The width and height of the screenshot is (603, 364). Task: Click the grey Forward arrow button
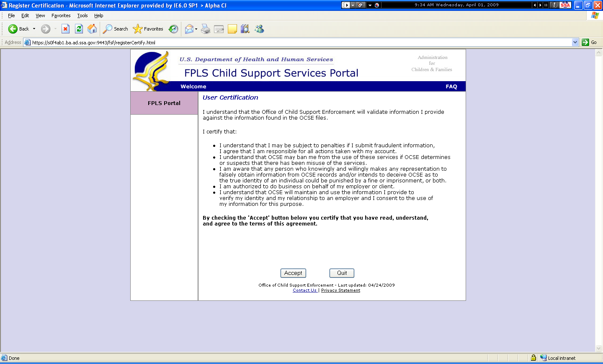tap(46, 29)
